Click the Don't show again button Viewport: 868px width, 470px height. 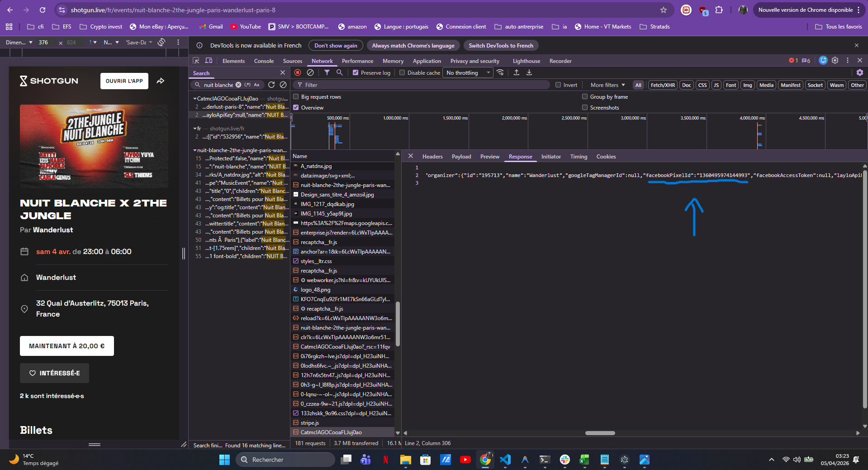[335, 45]
